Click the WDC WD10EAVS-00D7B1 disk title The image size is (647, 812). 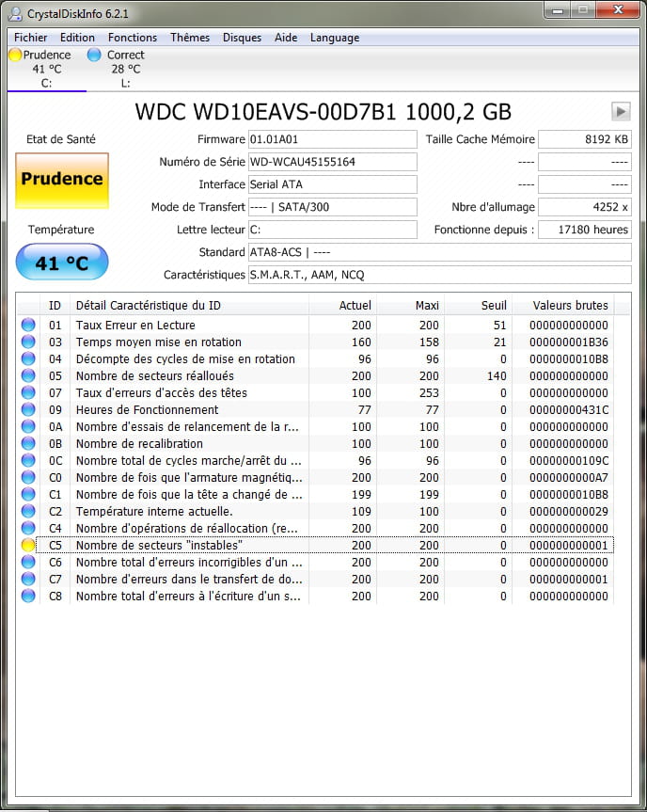(323, 112)
